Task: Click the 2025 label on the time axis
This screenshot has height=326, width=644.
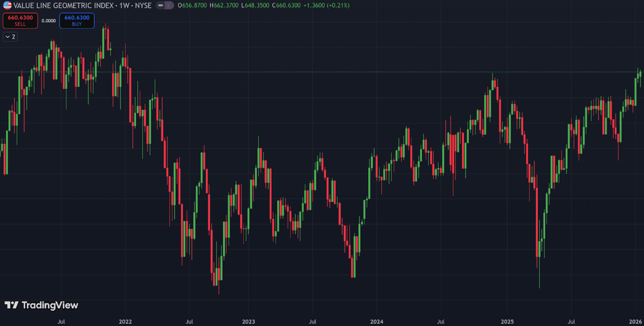Action: coord(507,321)
